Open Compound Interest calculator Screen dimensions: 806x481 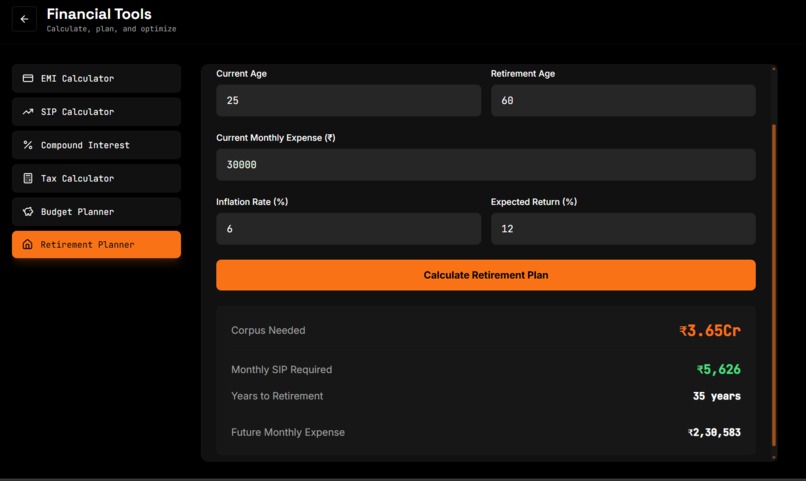coord(97,145)
